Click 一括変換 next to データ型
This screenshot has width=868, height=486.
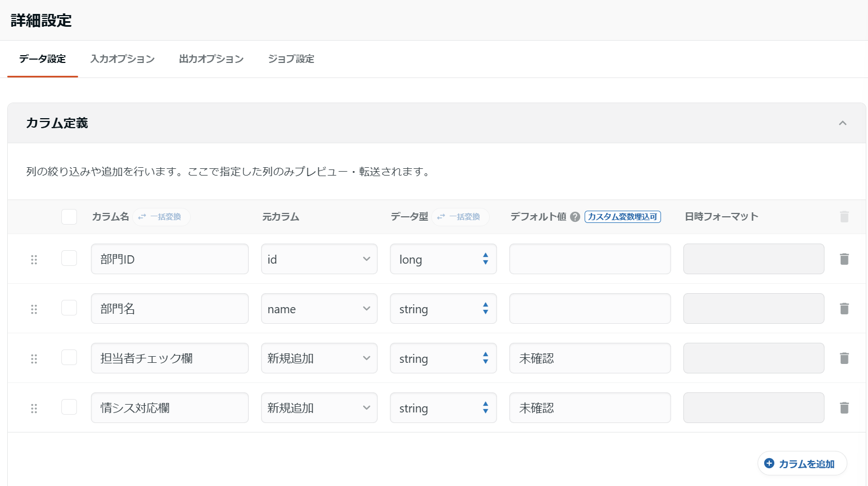460,217
